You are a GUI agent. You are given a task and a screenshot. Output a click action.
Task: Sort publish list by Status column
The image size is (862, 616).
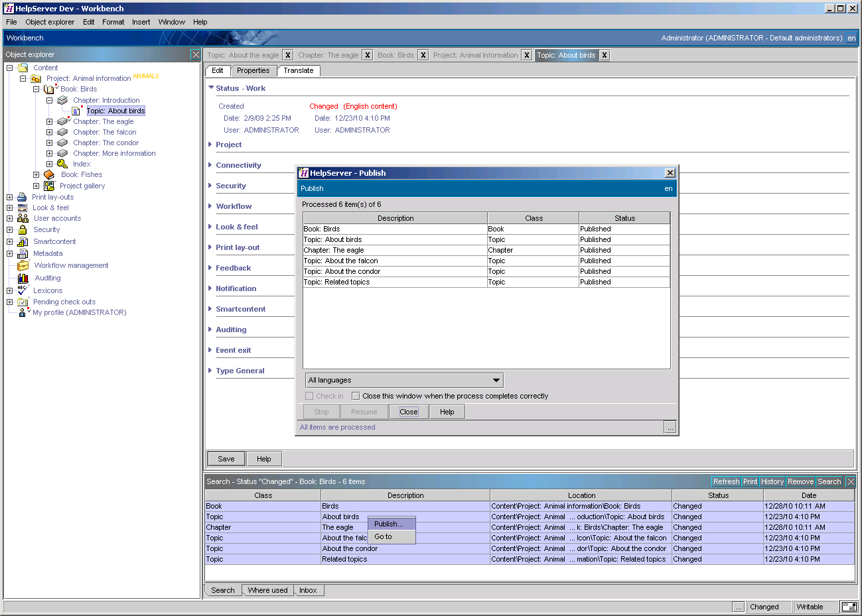[x=624, y=218]
